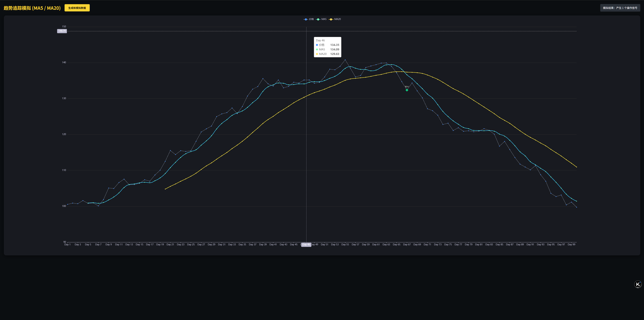The image size is (644, 320).
Task: Click the Day 46 tooltip box
Action: [328, 47]
